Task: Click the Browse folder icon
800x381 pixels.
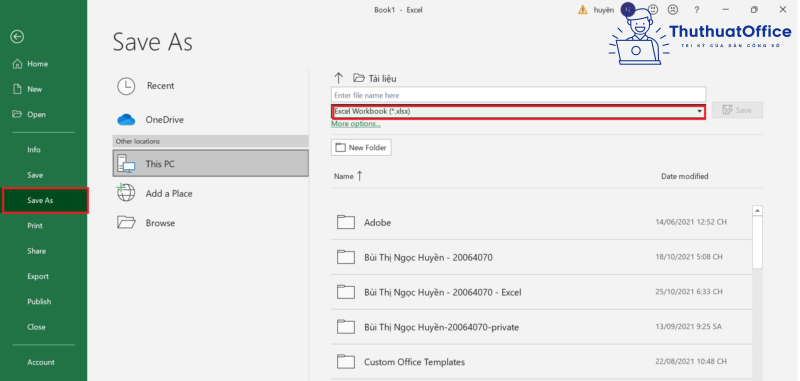Action: (126, 223)
